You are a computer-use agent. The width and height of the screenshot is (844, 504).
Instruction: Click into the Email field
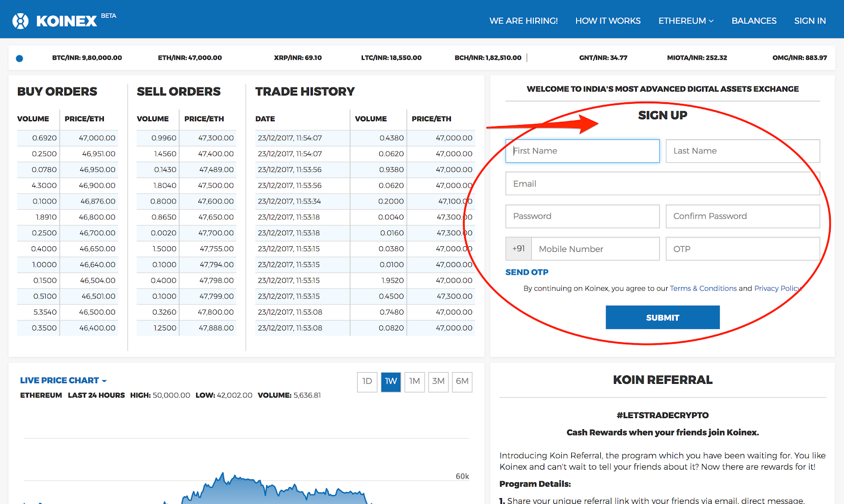(x=663, y=183)
